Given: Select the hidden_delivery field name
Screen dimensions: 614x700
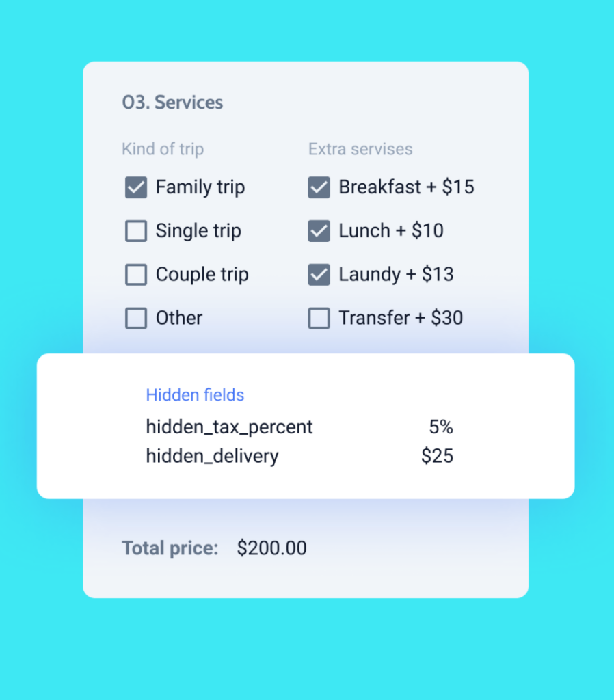Looking at the screenshot, I should 212,456.
